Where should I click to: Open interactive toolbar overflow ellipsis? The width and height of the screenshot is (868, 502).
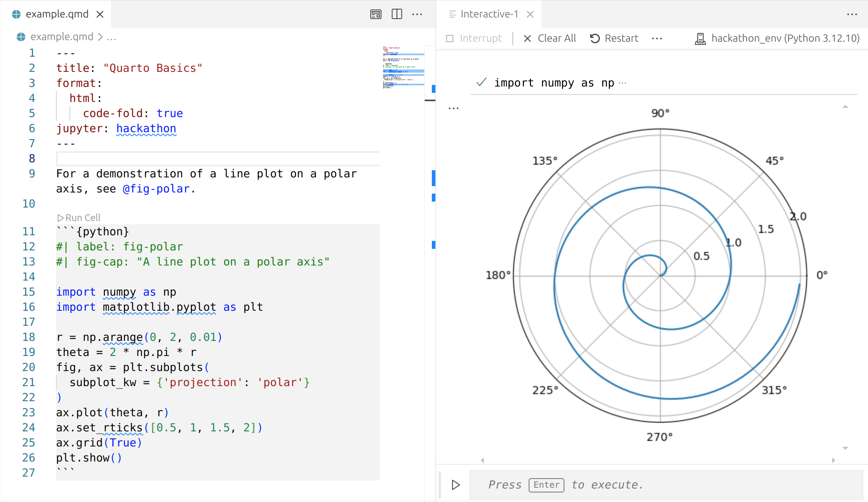pos(657,38)
